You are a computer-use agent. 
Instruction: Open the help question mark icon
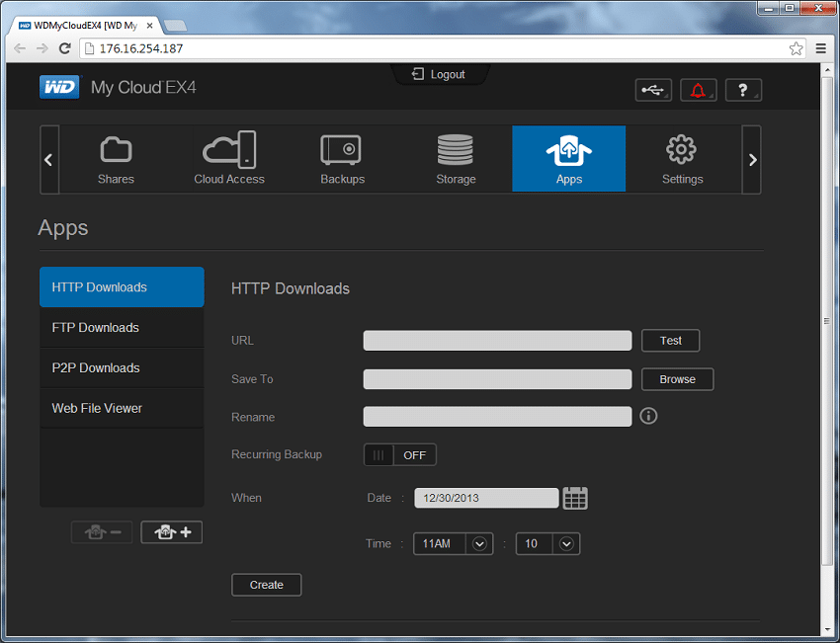click(743, 90)
